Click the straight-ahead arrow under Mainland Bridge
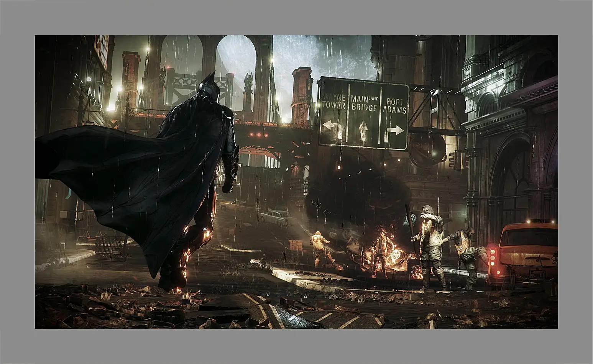The image size is (593, 364). 363,131
